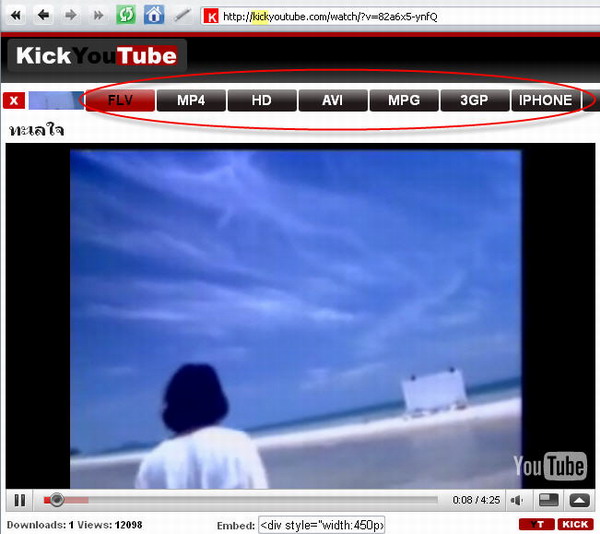Click the video progress seek bar
Image resolution: width=600 pixels, height=534 pixels.
(x=240, y=500)
